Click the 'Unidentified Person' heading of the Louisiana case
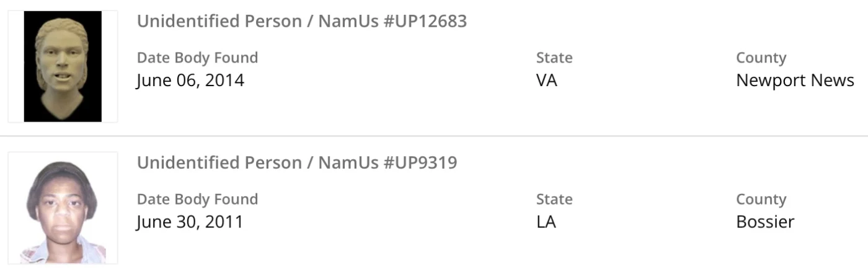This screenshot has width=868, height=272. pyautogui.click(x=219, y=163)
